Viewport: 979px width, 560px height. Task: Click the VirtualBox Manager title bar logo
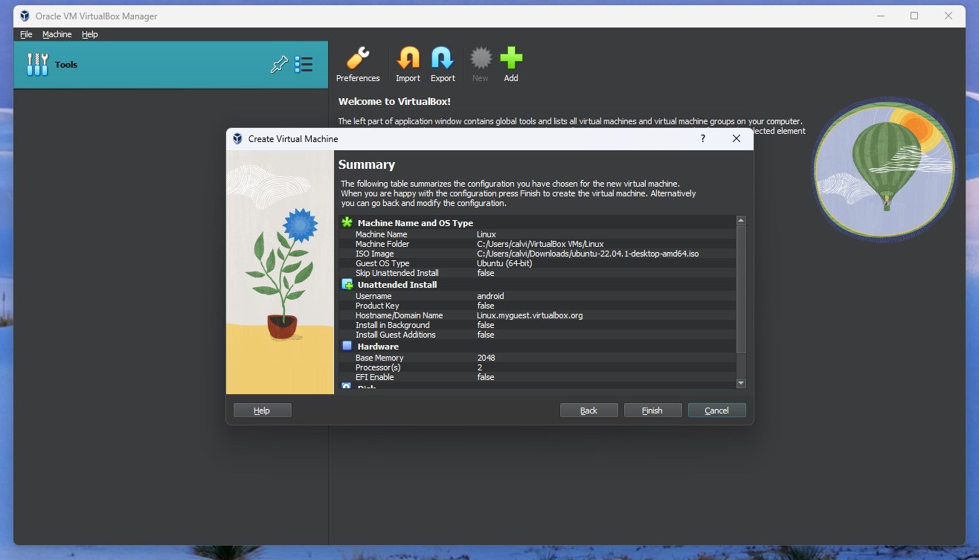[25, 16]
